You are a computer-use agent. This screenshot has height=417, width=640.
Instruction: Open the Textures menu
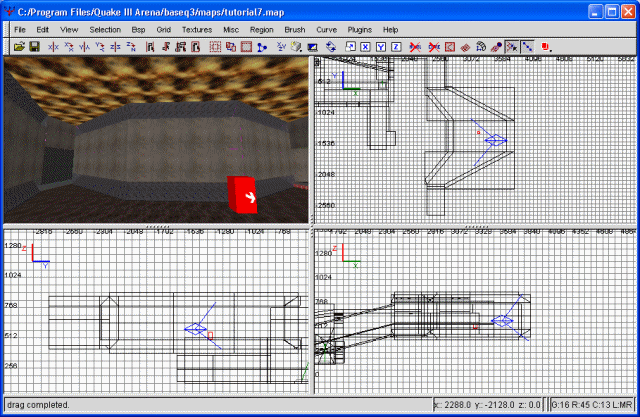click(x=197, y=29)
